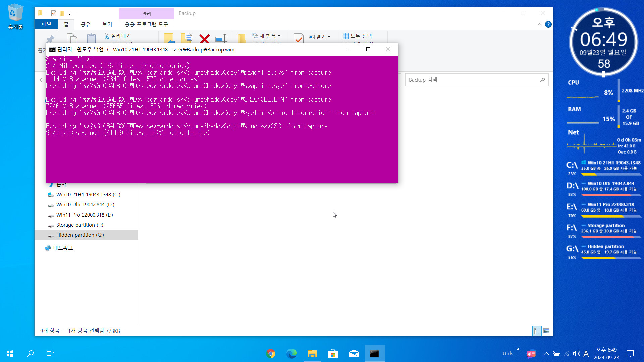The width and height of the screenshot is (644, 362).
Task: Click the network tray icon
Action: pyautogui.click(x=567, y=354)
